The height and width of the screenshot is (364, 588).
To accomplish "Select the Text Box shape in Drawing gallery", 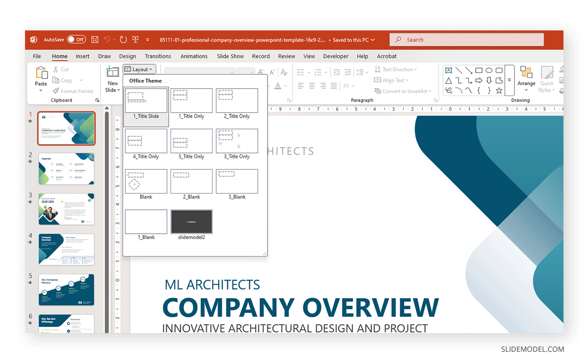I will click(448, 71).
